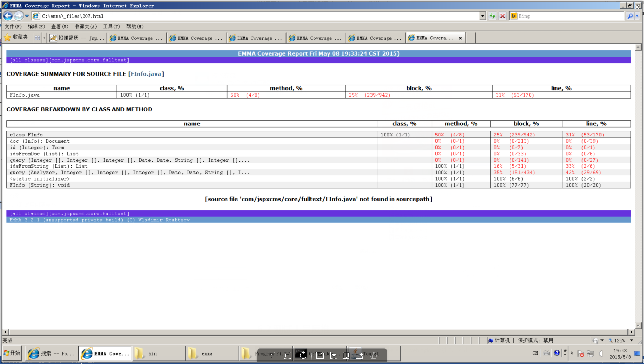Open the emma folder in the taskbar
644x364 pixels.
point(207,353)
